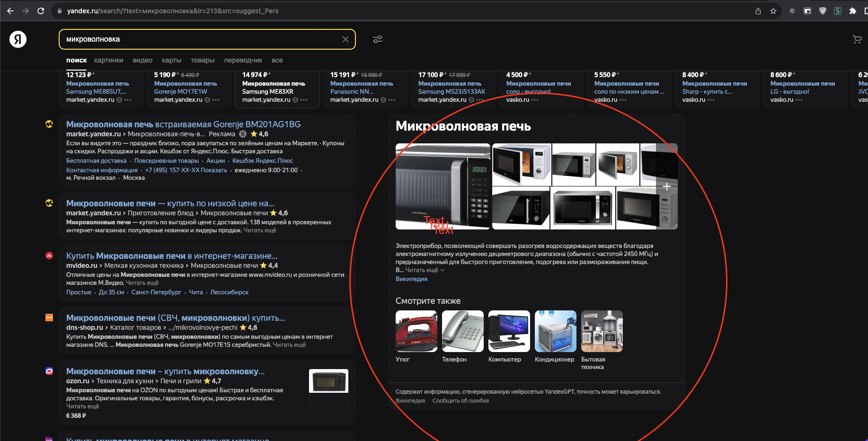The image size is (868, 441).
Task: Open the shopping cart icon
Action: tap(857, 39)
